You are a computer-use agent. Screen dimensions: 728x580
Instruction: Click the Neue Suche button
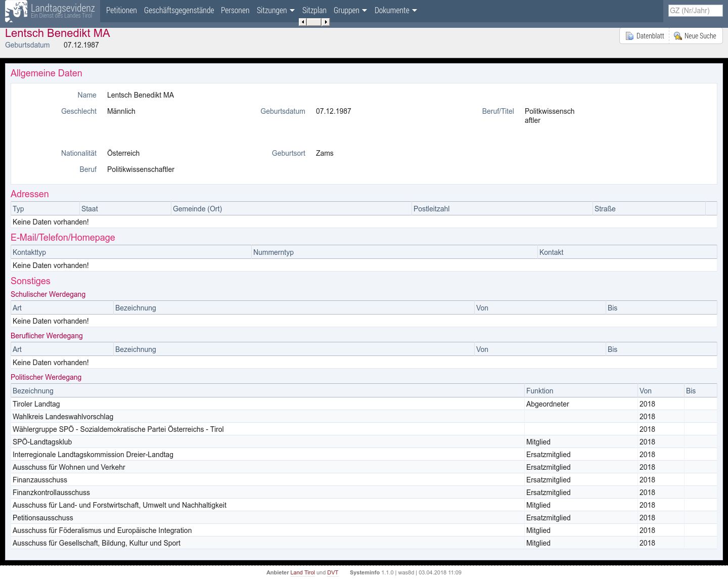click(696, 36)
